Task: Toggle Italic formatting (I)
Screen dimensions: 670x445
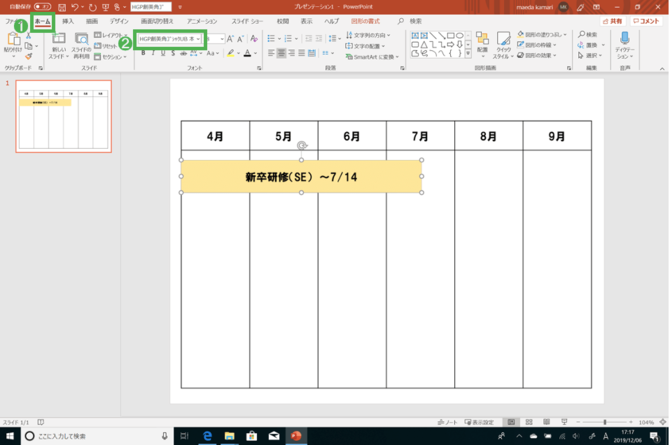Action: coord(153,53)
